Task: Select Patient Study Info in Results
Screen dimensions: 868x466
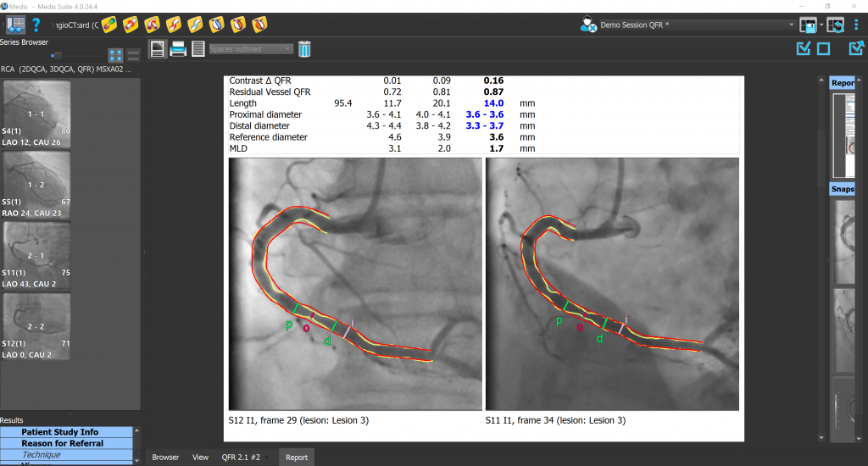Action: (x=67, y=432)
